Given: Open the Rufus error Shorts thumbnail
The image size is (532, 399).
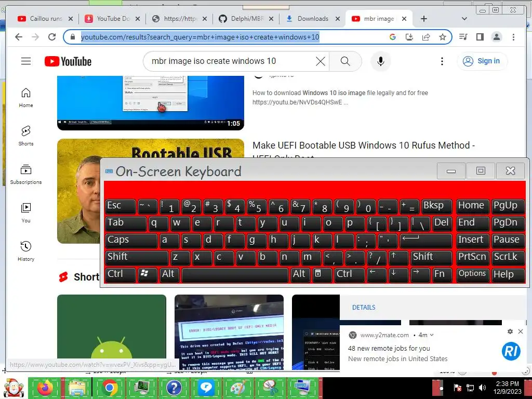Looking at the screenshot, I should click(229, 332).
